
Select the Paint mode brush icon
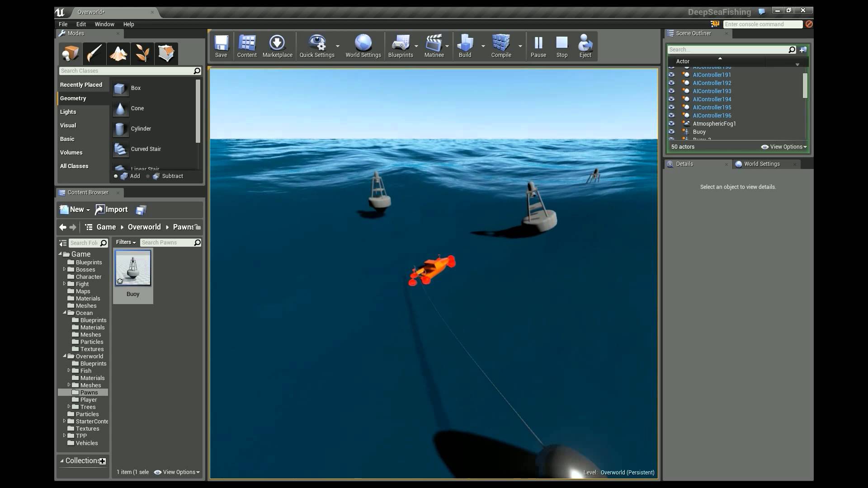[x=94, y=53]
